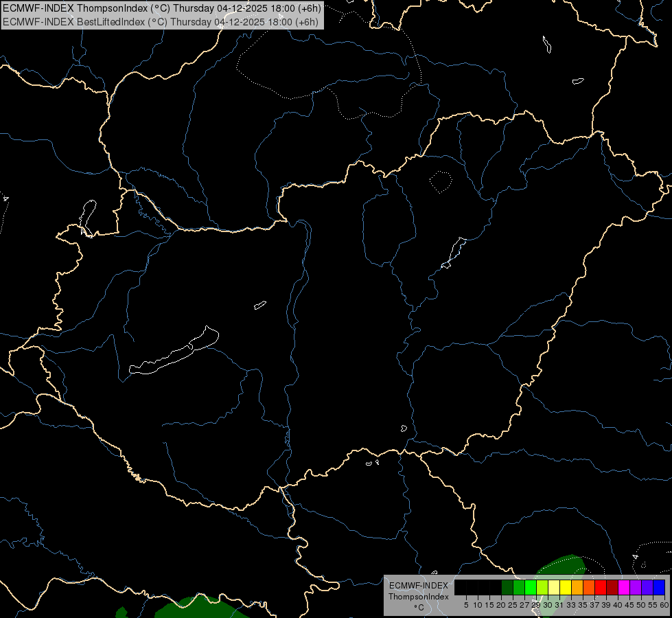Screen dimensions: 672x618
Task: Click legend tick value 25
Action: click(513, 605)
